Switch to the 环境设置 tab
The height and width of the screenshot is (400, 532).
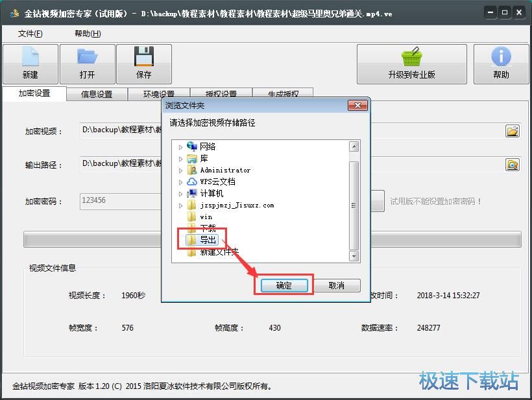pos(158,93)
